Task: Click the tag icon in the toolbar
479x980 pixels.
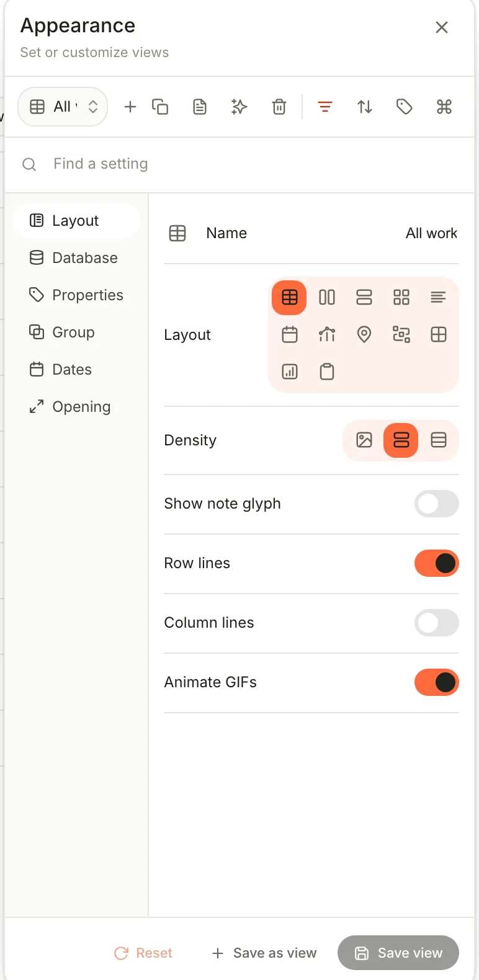Action: point(405,107)
